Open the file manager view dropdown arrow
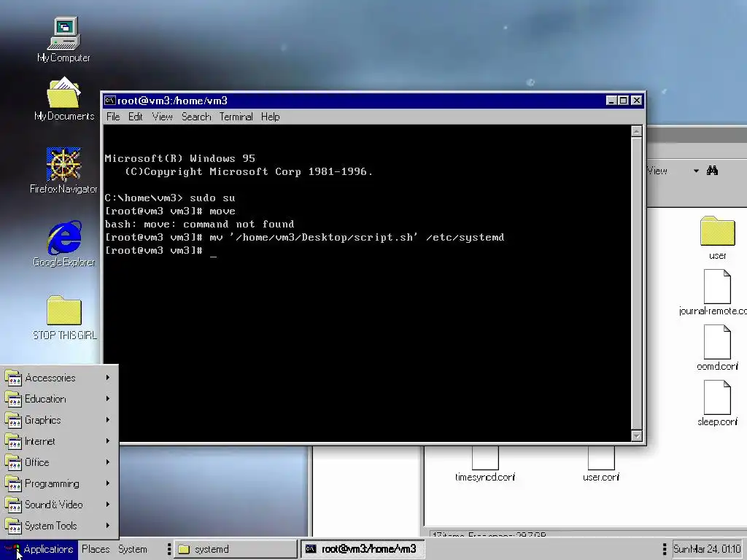 [696, 171]
